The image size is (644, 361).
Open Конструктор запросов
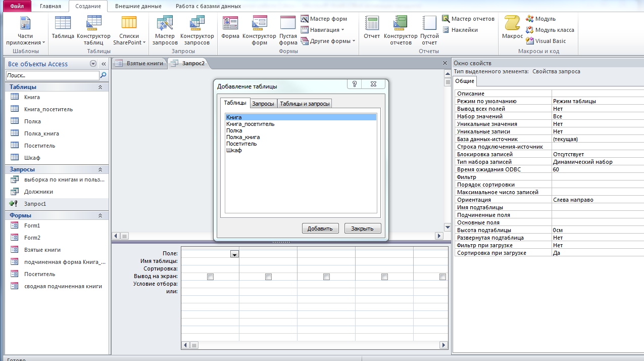pos(197,30)
